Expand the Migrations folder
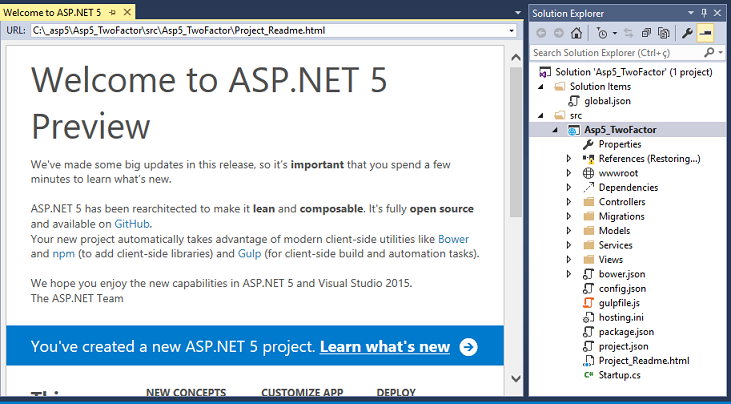The image size is (731, 404). pyautogui.click(x=569, y=217)
